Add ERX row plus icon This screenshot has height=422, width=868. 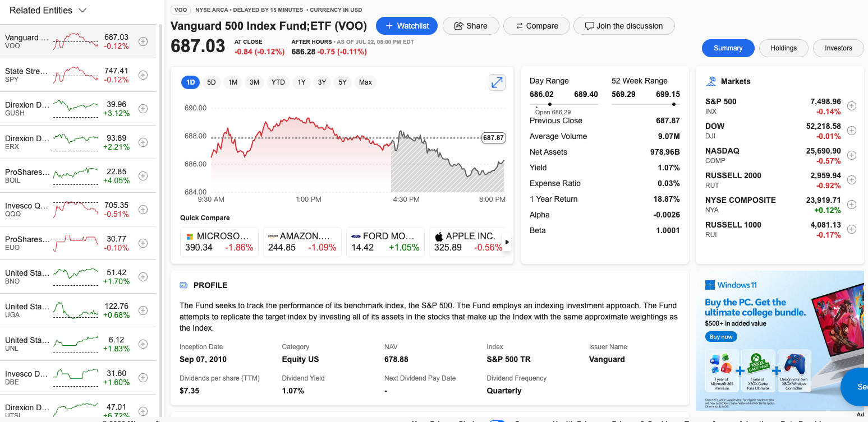click(x=143, y=142)
